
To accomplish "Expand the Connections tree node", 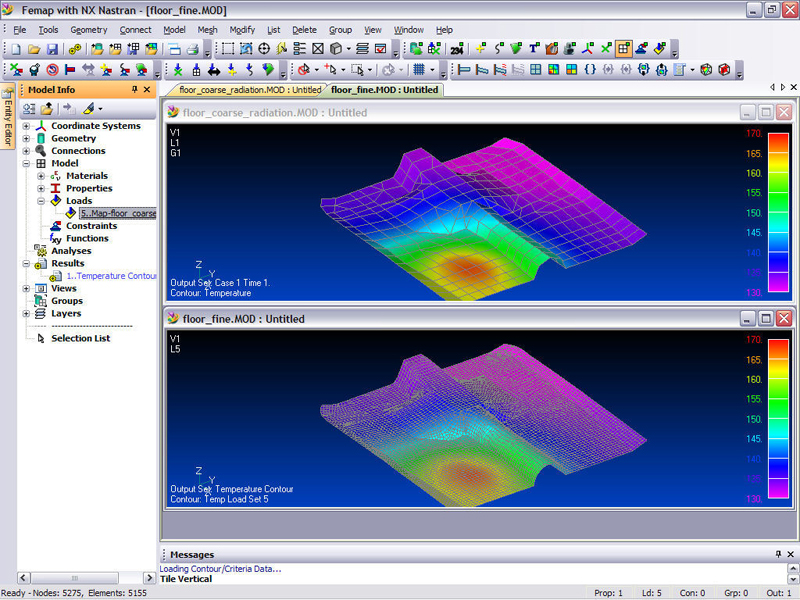I will click(26, 151).
